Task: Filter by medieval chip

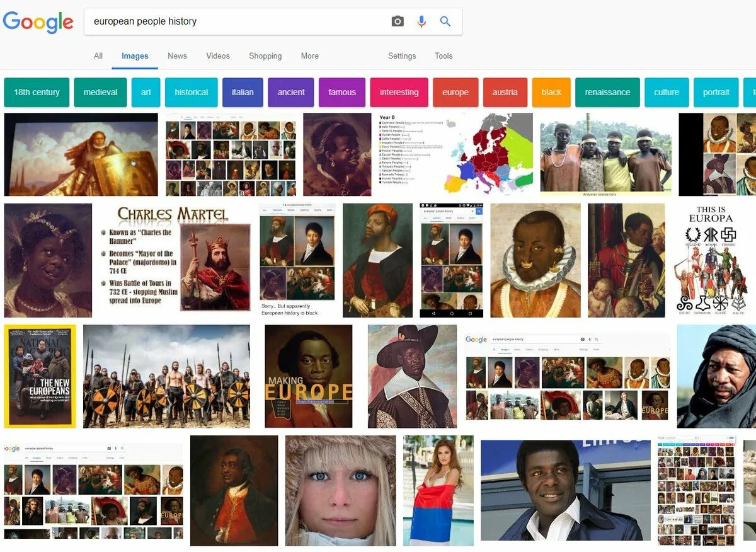Action: [x=100, y=92]
